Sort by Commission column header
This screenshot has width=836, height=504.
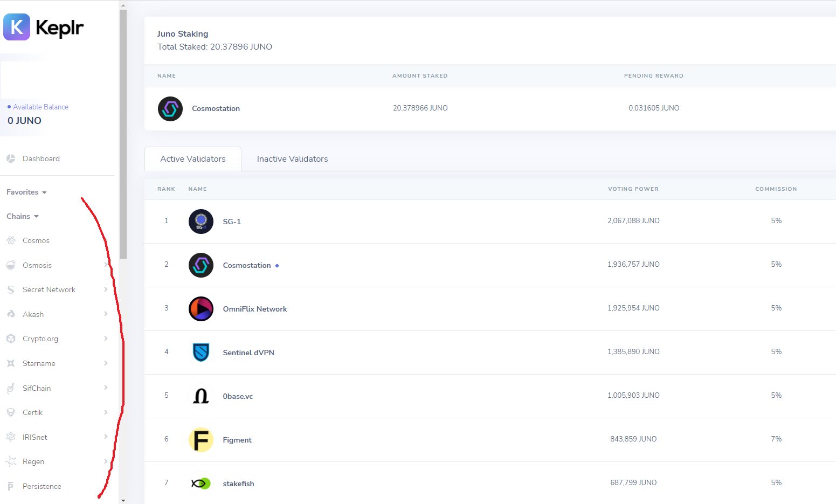[776, 189]
